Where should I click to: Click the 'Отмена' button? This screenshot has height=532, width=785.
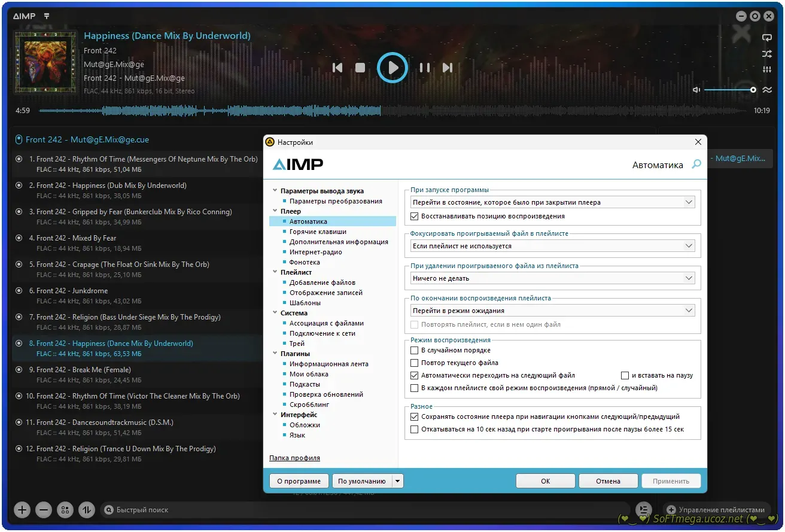tap(608, 481)
